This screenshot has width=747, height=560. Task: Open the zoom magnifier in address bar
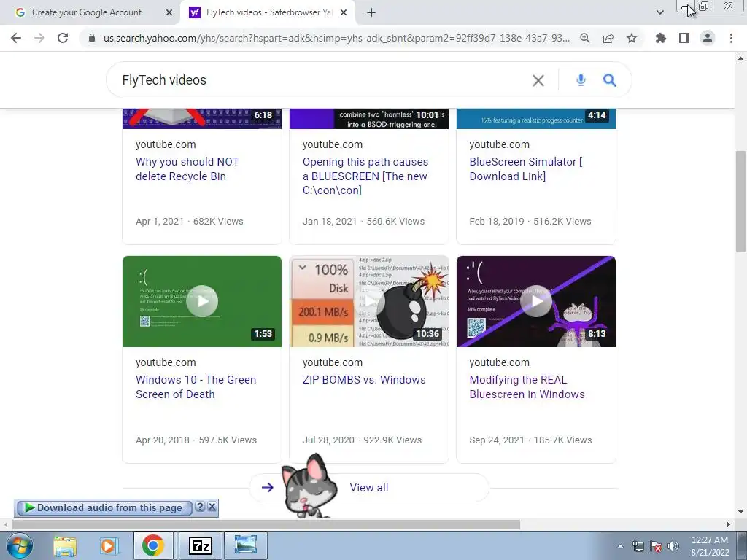click(584, 38)
